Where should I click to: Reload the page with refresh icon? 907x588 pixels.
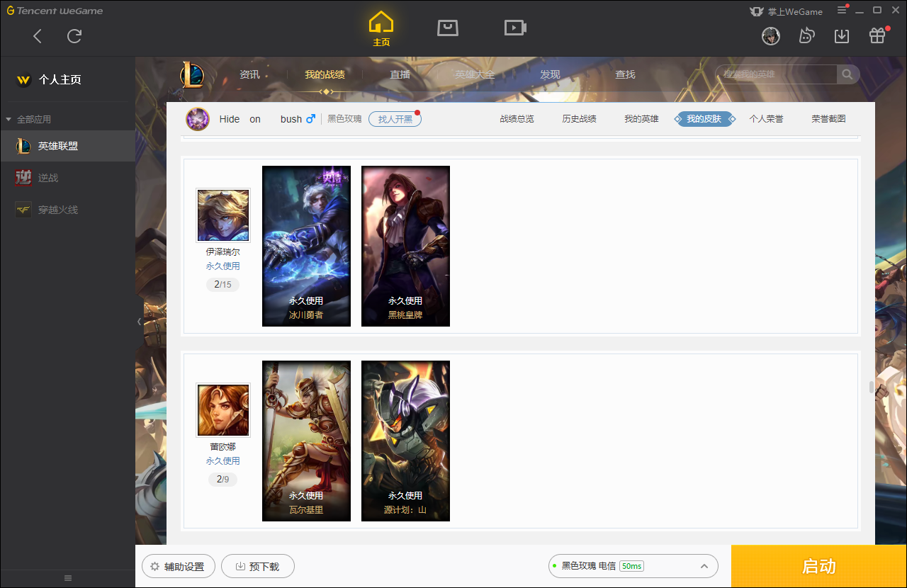click(74, 36)
